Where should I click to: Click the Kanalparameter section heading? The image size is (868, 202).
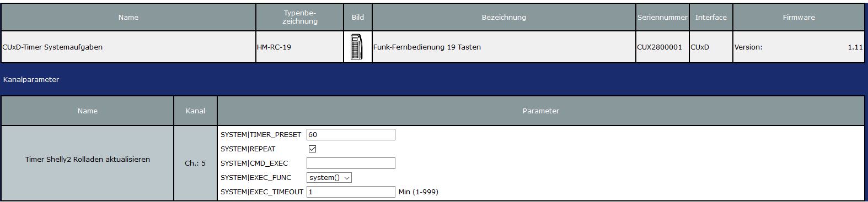pos(31,80)
